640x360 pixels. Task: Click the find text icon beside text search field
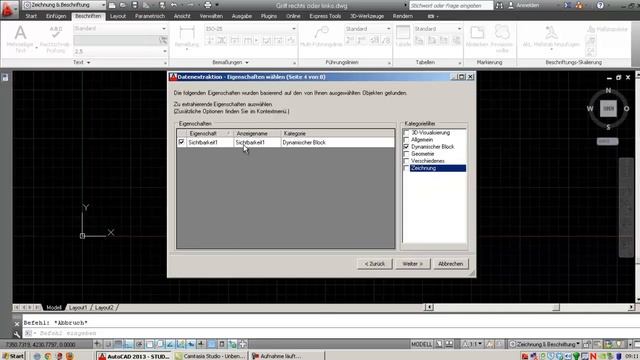[163, 40]
